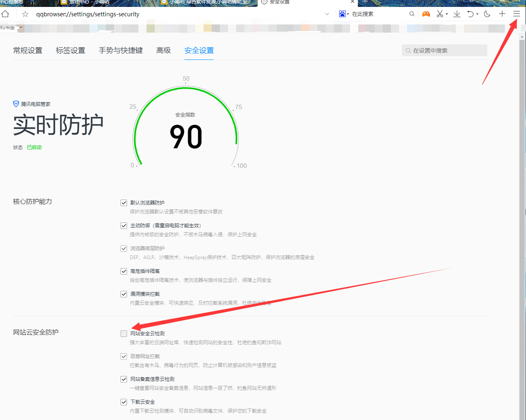Click the settings search box
The height and width of the screenshot is (420, 526).
[444, 50]
